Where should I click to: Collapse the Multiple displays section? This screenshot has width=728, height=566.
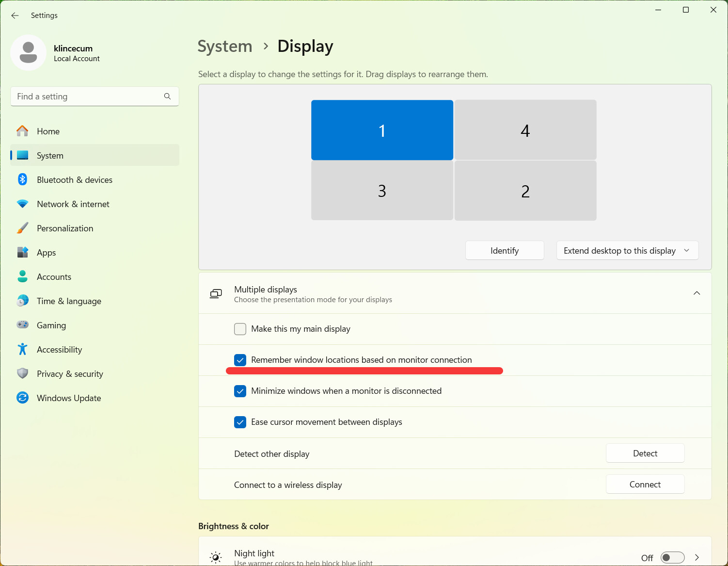696,293
